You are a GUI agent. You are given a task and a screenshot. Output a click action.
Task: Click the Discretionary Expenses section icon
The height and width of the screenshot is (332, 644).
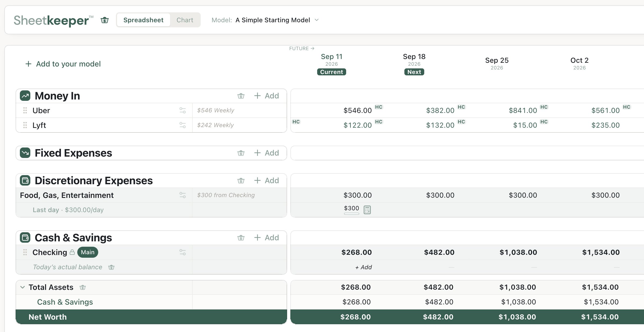(25, 180)
